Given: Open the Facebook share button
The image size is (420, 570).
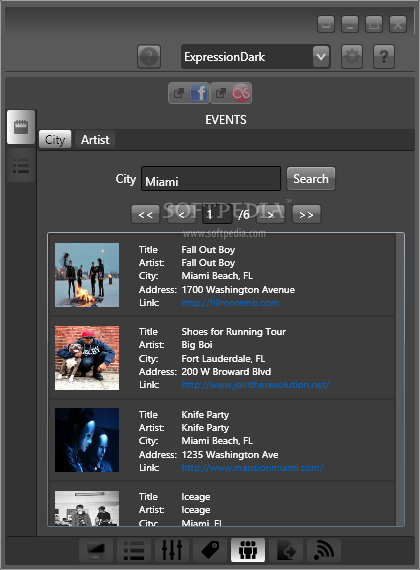Looking at the screenshot, I should pos(189,93).
